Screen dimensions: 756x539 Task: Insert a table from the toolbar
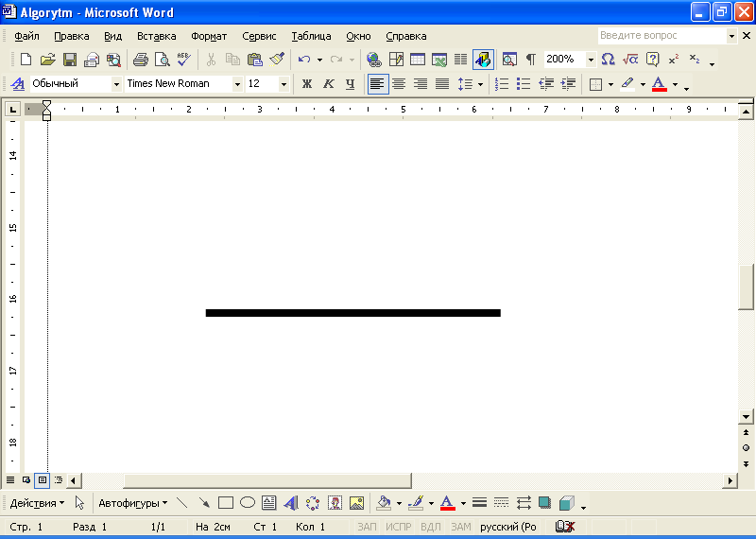coord(418,60)
